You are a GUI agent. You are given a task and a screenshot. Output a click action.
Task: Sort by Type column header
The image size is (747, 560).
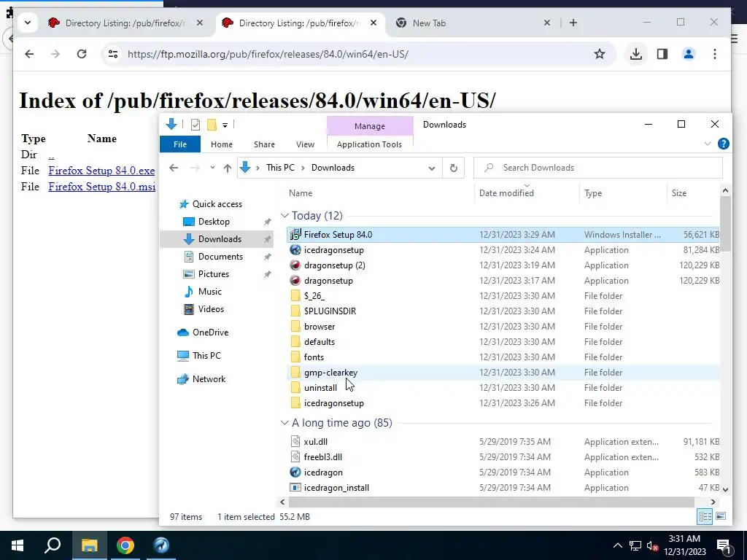point(593,192)
